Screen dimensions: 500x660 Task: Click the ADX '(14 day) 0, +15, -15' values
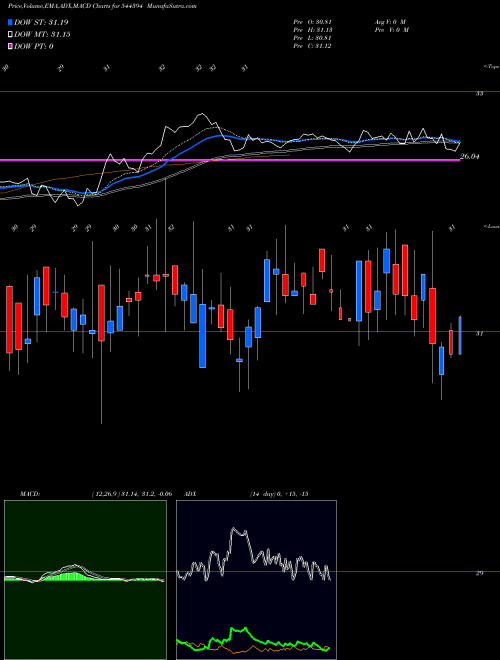(x=280, y=494)
